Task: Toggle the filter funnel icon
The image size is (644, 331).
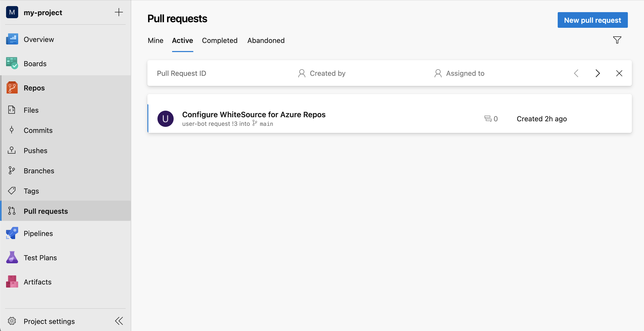Action: click(x=617, y=40)
